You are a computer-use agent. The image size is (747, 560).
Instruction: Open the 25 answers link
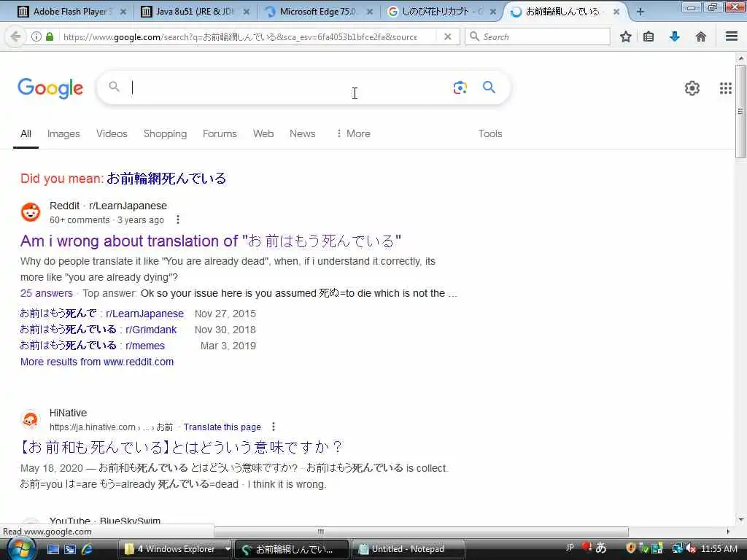tap(46, 293)
